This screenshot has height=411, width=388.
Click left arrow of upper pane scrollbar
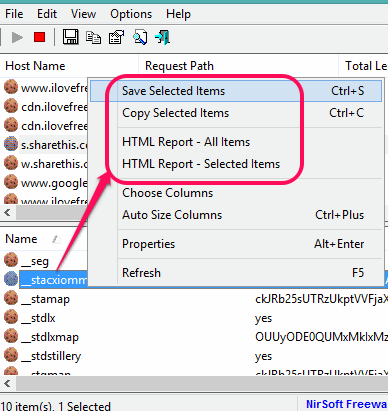click(7, 213)
